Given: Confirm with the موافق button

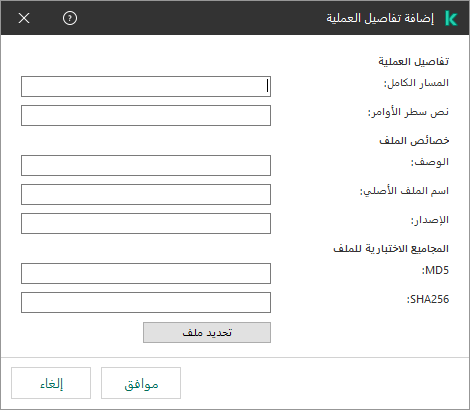Looking at the screenshot, I should click(x=141, y=383).
